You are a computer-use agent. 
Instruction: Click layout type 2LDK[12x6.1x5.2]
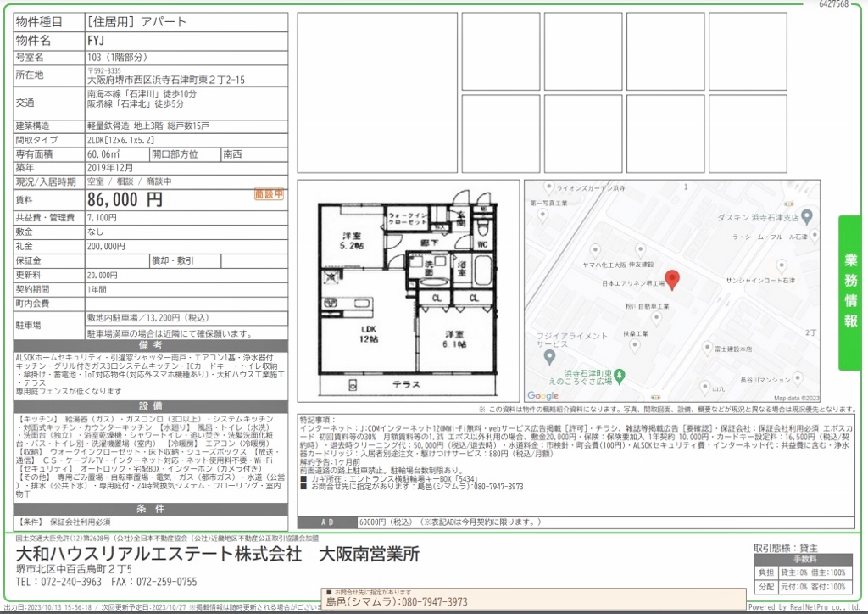point(120,140)
